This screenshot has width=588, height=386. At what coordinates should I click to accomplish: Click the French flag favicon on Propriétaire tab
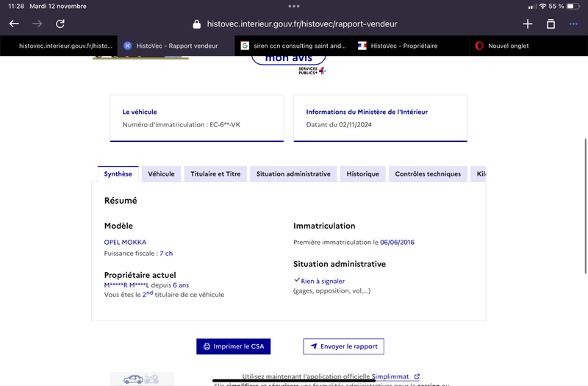coord(362,46)
